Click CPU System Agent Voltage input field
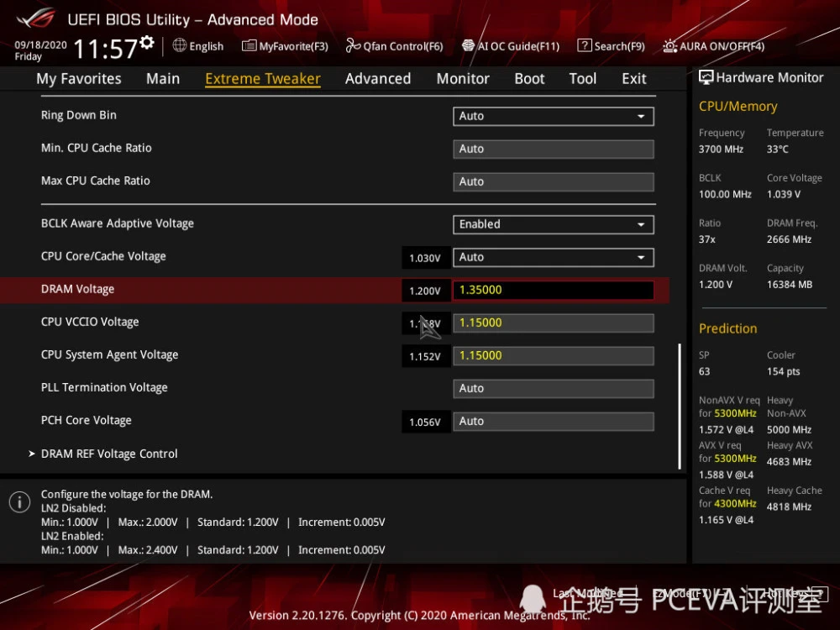This screenshot has height=630, width=840. (554, 355)
